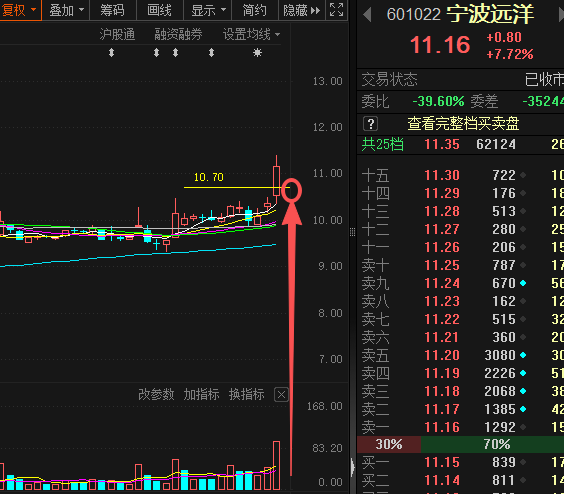This screenshot has height=494, width=564.
Task: Click the 委比 value -39.60%
Action: [438, 101]
